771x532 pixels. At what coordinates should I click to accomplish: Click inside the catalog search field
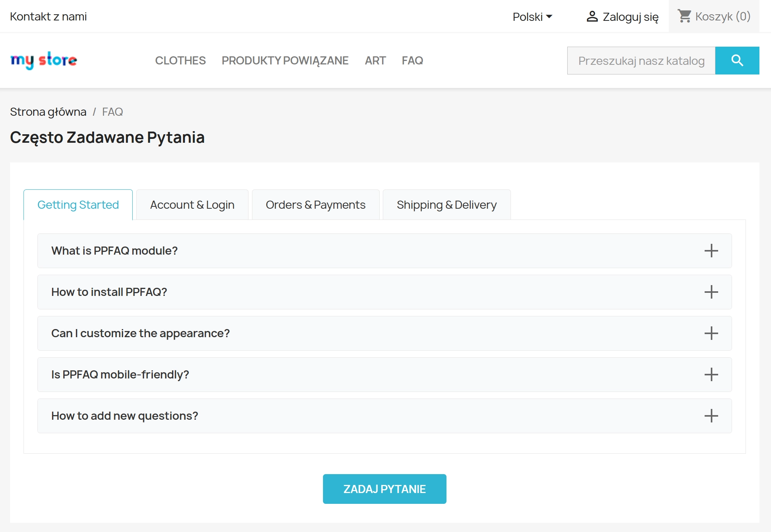tap(641, 60)
